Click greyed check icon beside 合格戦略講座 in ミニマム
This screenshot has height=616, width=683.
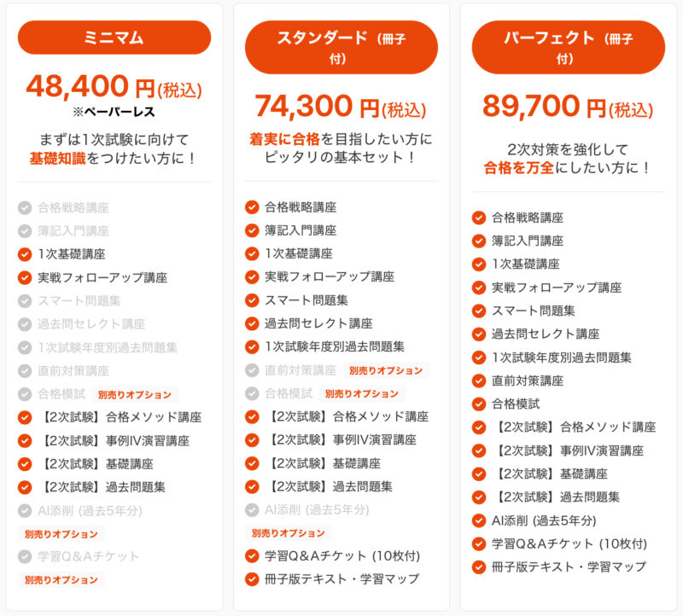24,207
